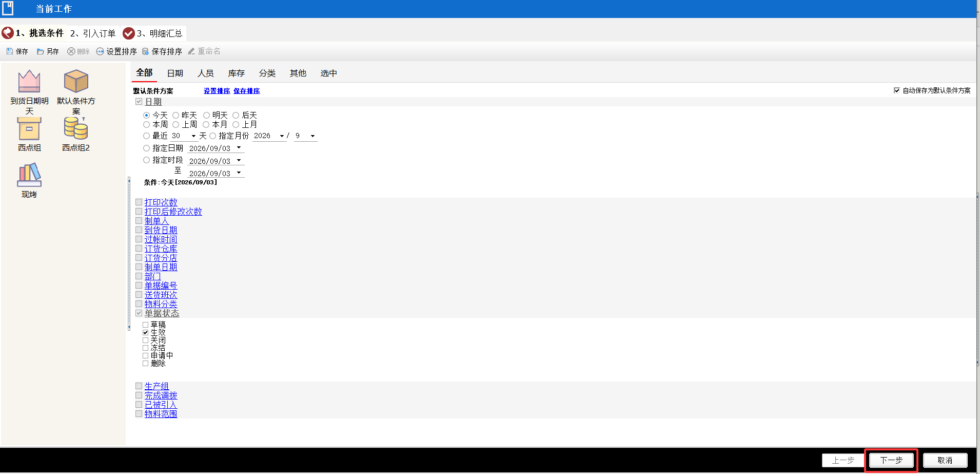This screenshot has height=474, width=980.
Task: Click 保存排序 in the toolbar
Action: 162,51
